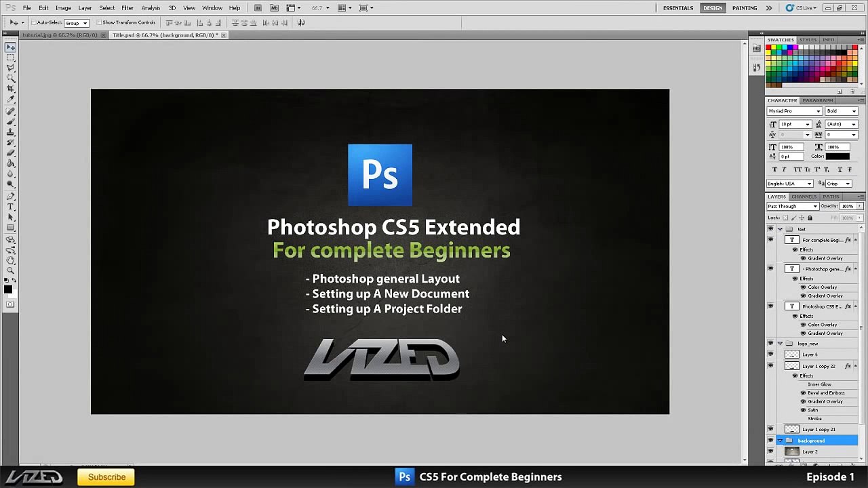Hide Layer 1 copy 21
The width and height of the screenshot is (868, 488).
(770, 429)
